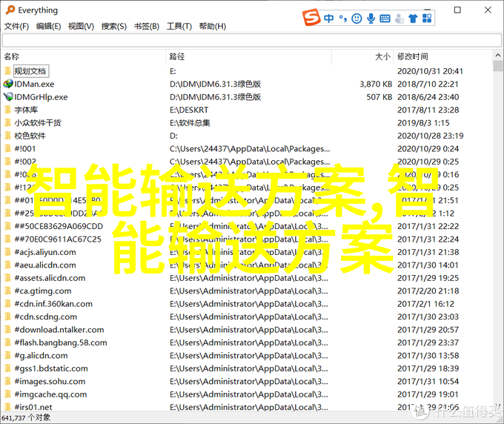Open Sogou user account icon
This screenshot has height=424, width=504.
click(x=399, y=19)
